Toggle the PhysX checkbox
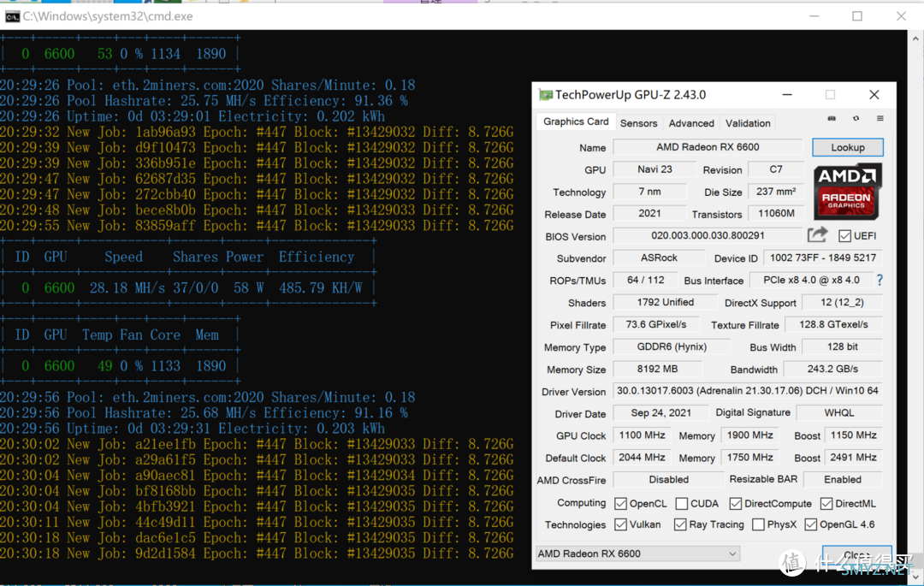 (x=758, y=524)
